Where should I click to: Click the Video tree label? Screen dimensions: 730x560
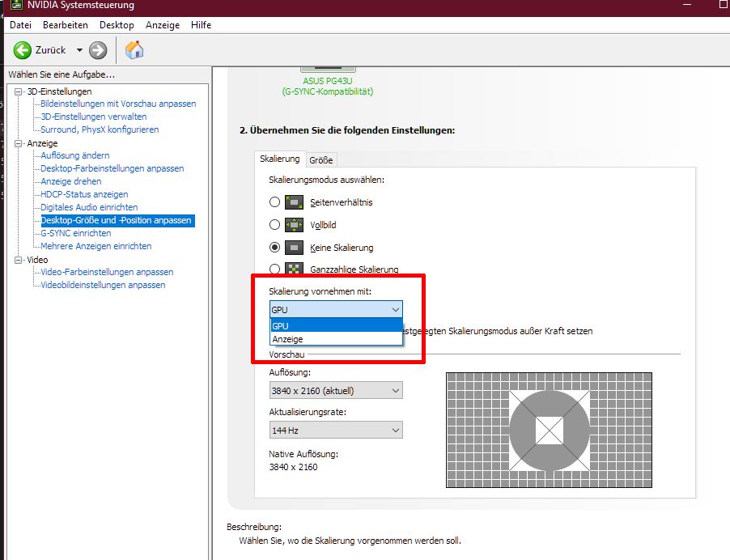[37, 260]
